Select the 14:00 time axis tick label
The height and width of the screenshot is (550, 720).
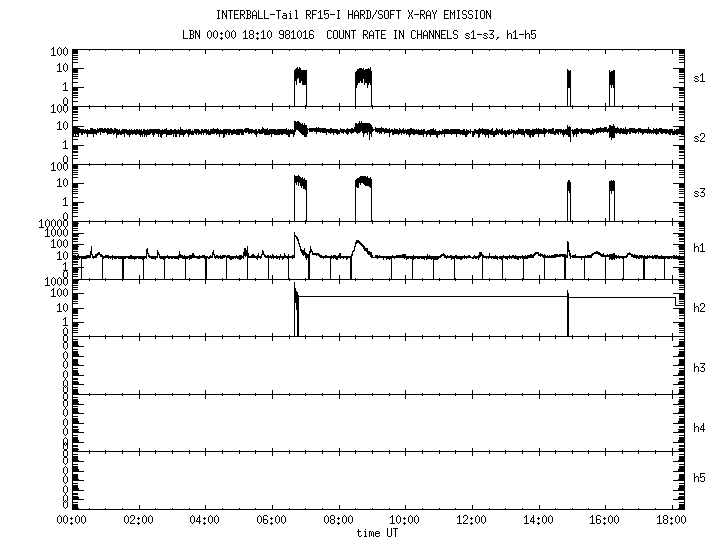point(538,520)
